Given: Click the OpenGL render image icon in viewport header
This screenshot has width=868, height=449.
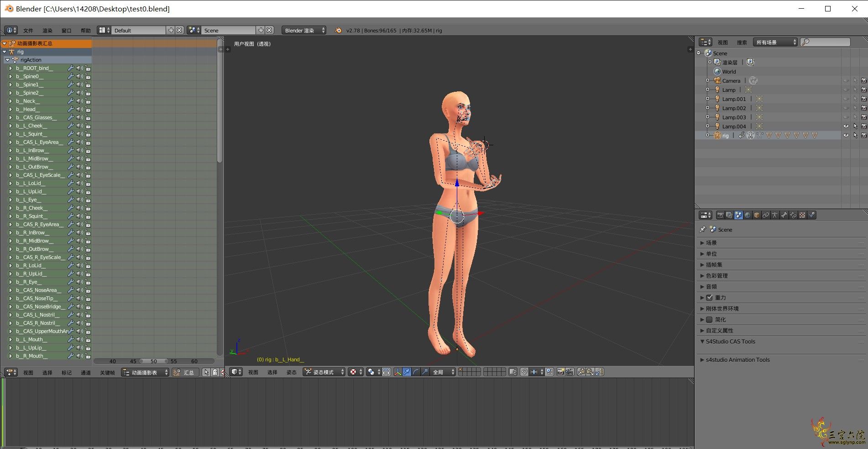Looking at the screenshot, I should [561, 372].
